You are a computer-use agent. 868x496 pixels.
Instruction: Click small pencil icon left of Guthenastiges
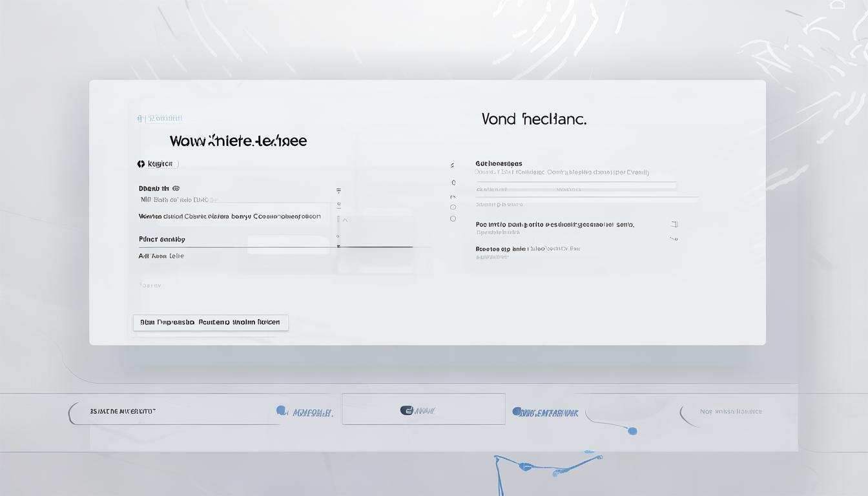pos(452,166)
